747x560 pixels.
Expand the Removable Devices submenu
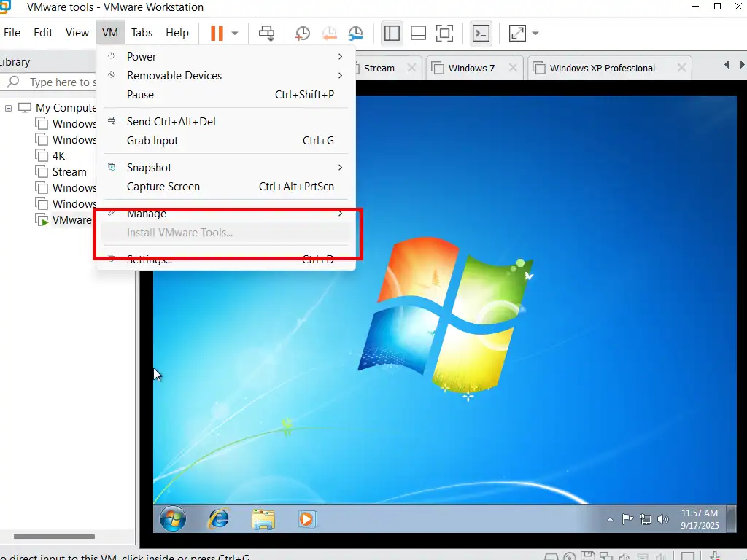coord(225,76)
